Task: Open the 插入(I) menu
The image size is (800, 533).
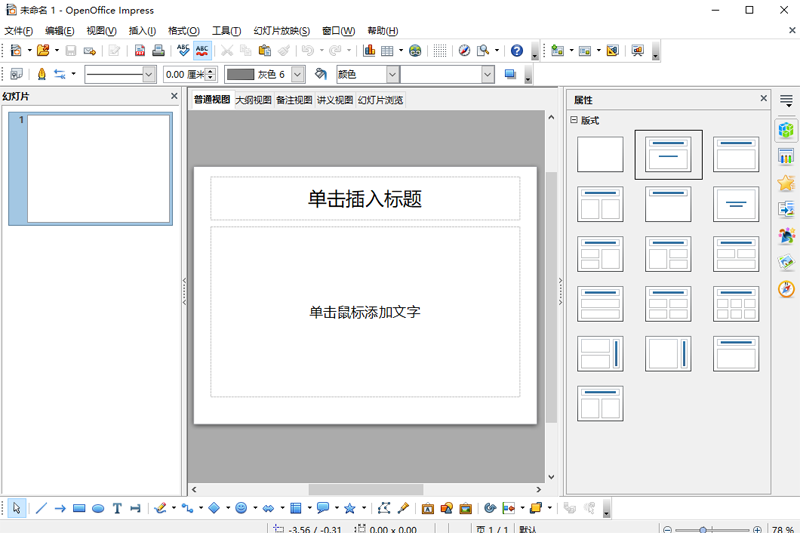Action: pyautogui.click(x=142, y=31)
